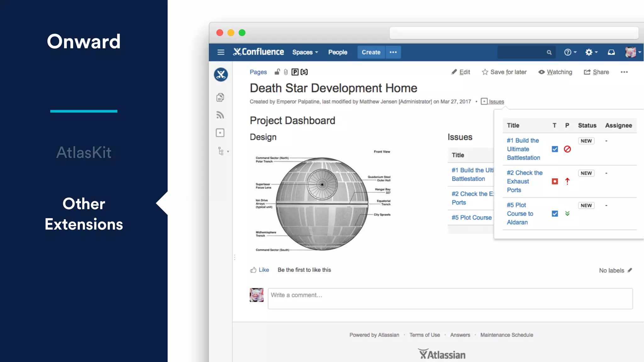Open the notifications inbox tray icon
The image size is (644, 362).
pos(611,52)
